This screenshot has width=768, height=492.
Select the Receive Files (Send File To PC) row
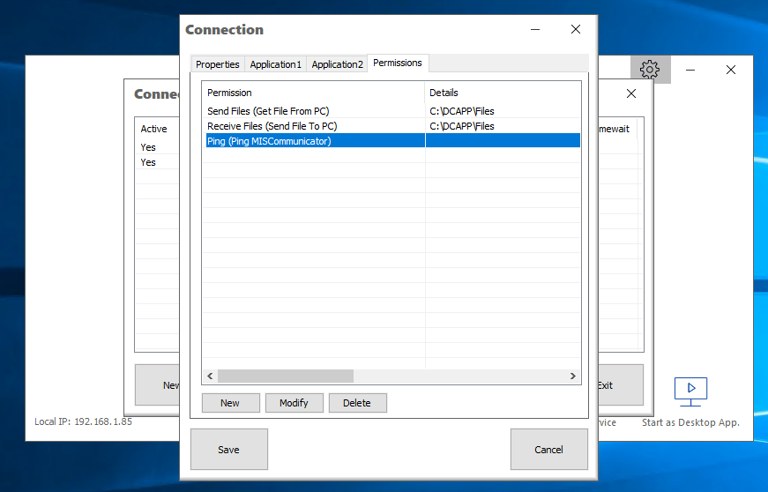point(393,126)
